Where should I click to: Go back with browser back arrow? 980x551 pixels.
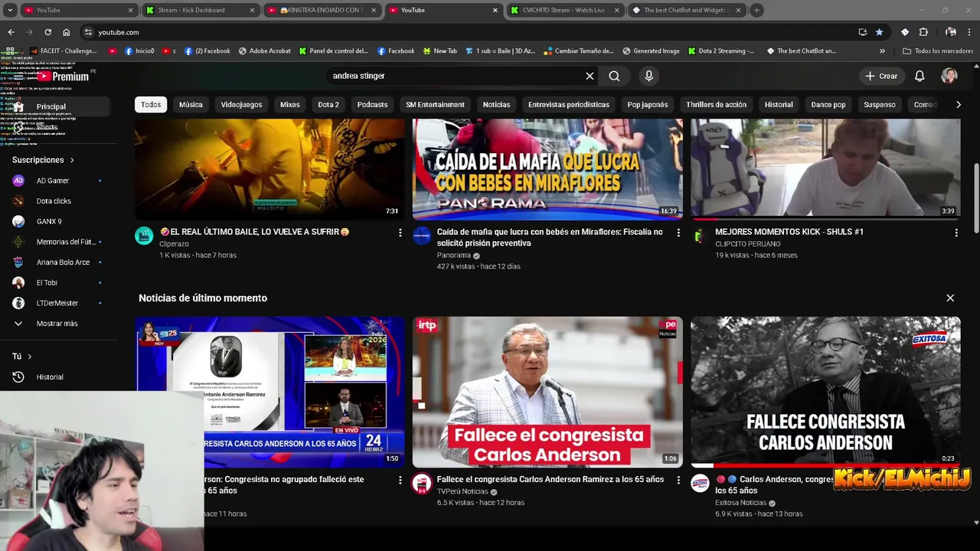coord(11,32)
